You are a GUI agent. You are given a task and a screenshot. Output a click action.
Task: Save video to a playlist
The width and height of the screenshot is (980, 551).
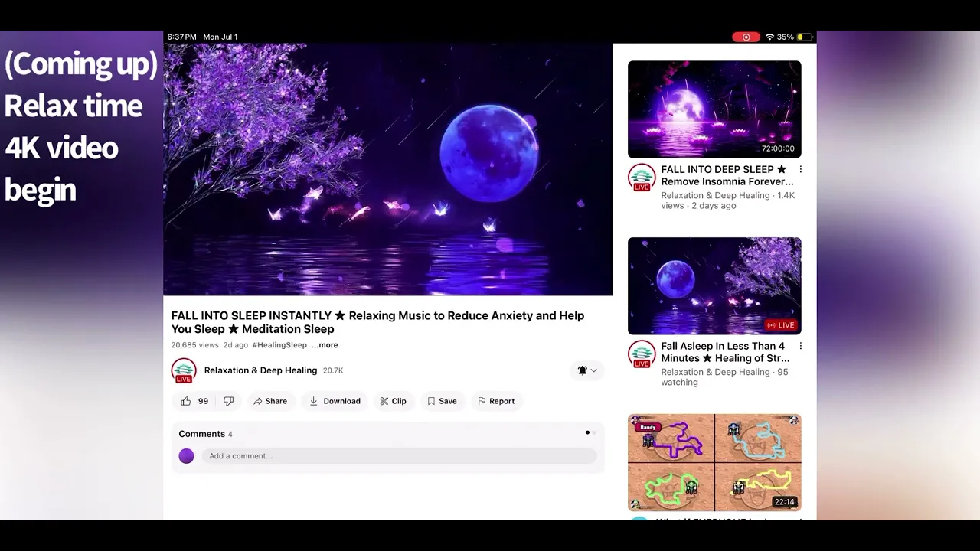[442, 401]
